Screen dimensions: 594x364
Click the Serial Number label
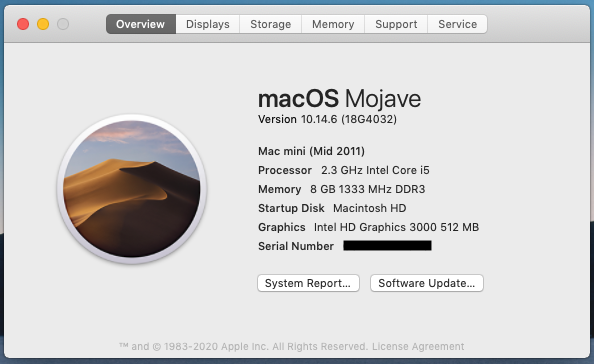pyautogui.click(x=296, y=246)
